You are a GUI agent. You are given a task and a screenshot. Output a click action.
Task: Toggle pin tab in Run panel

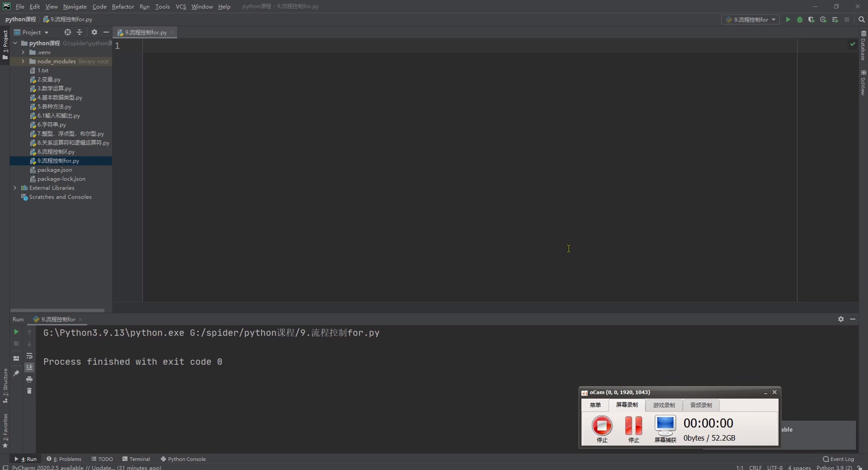point(16,373)
